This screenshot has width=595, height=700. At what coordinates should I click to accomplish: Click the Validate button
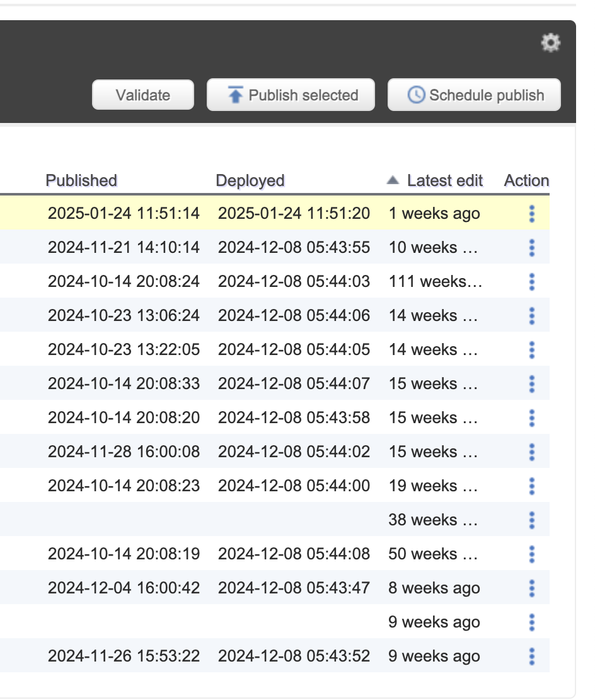tap(143, 95)
